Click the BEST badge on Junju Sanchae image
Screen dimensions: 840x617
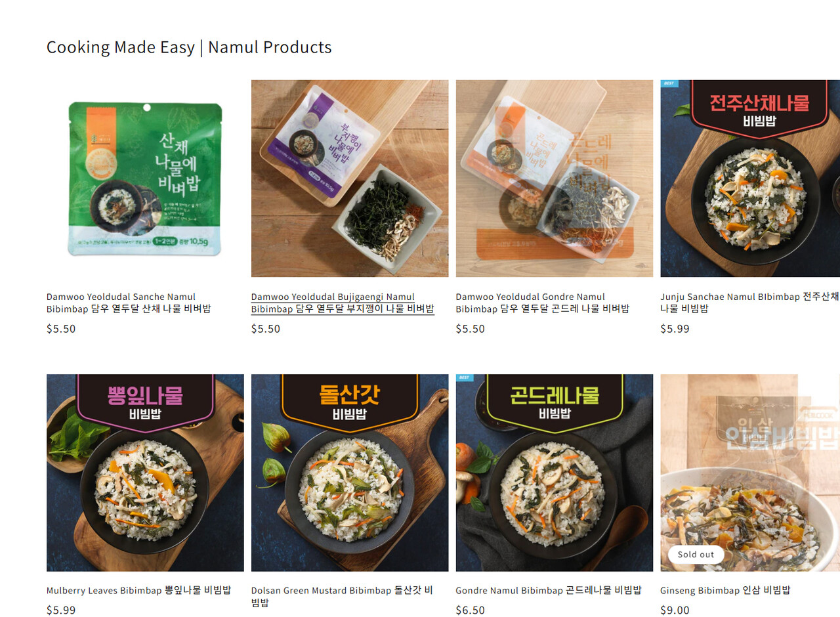pos(669,83)
